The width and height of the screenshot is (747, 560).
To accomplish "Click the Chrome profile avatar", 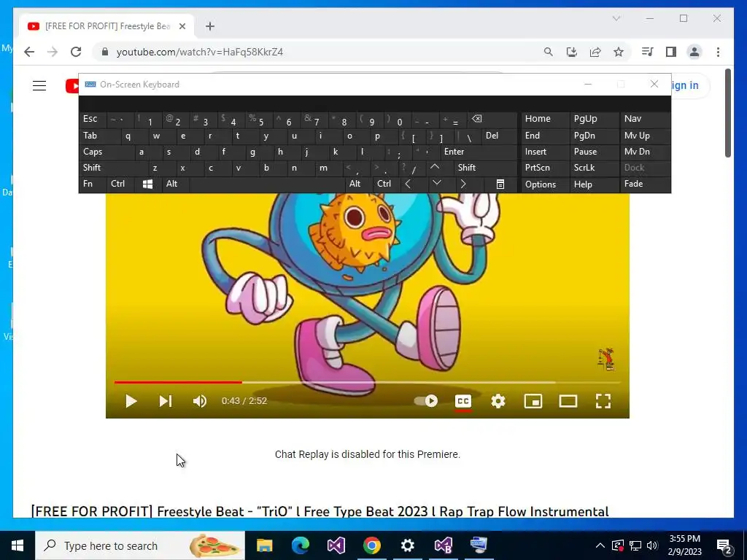I will coord(694,52).
